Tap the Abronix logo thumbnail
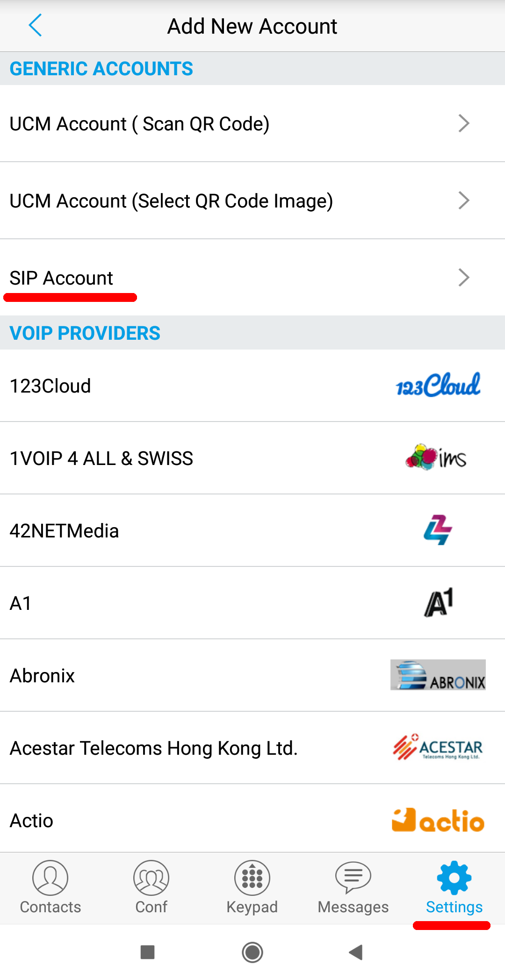This screenshot has height=980, width=505. pyautogui.click(x=438, y=675)
